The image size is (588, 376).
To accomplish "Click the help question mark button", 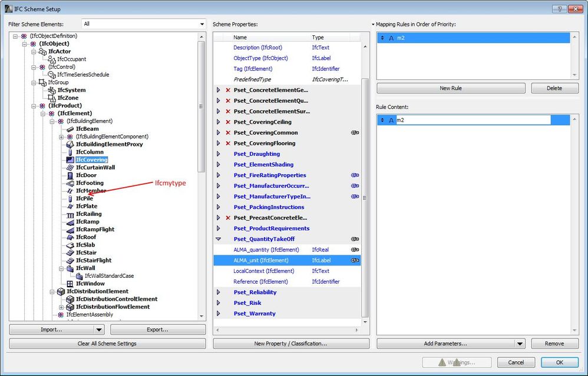I will coord(560,9).
